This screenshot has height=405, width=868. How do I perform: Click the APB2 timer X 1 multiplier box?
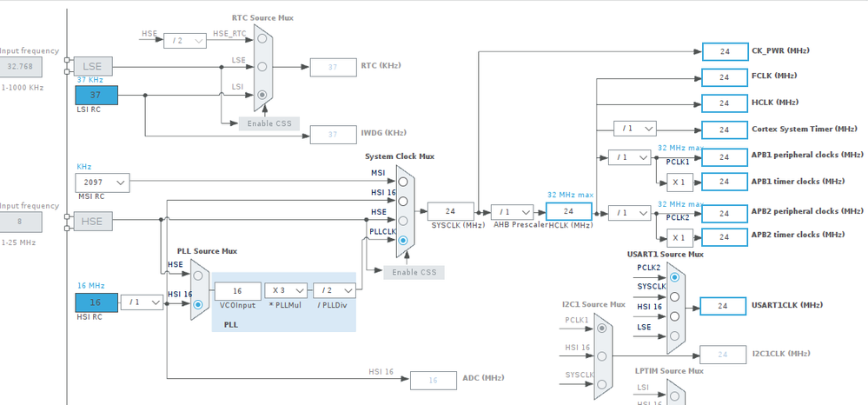679,237
